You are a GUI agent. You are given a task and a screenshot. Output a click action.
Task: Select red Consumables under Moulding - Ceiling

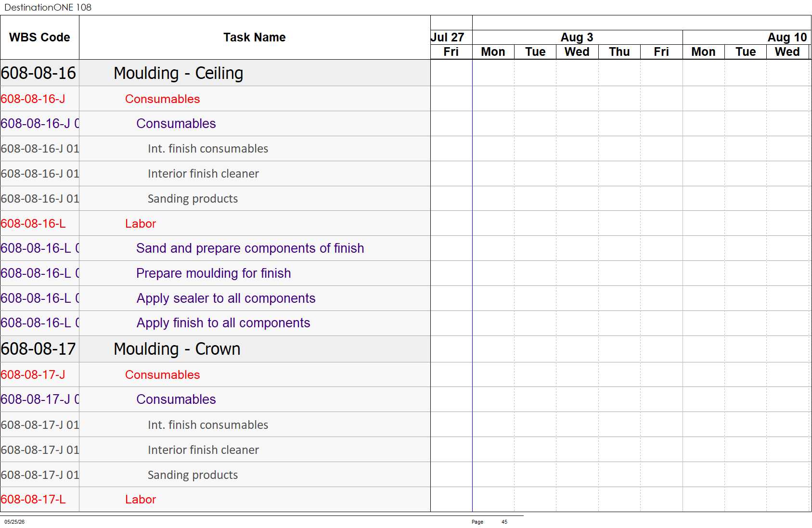point(162,99)
